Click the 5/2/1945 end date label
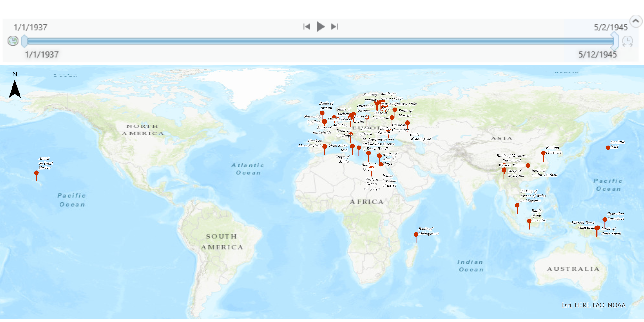644x322 pixels. coord(610,27)
